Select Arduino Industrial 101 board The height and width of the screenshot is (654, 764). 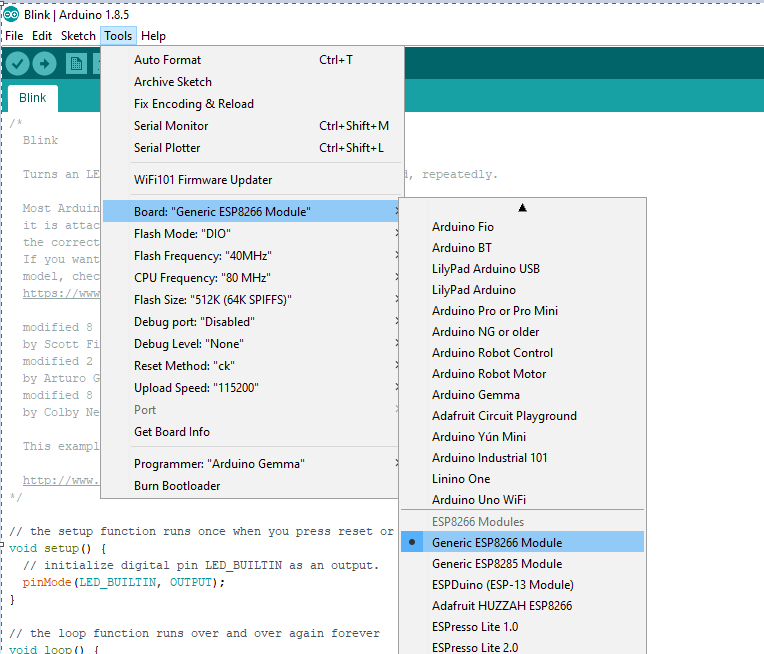(522, 457)
